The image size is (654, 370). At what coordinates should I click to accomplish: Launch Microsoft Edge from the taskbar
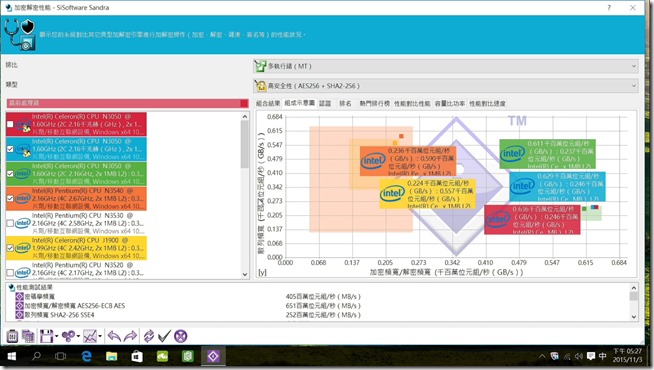(86, 356)
